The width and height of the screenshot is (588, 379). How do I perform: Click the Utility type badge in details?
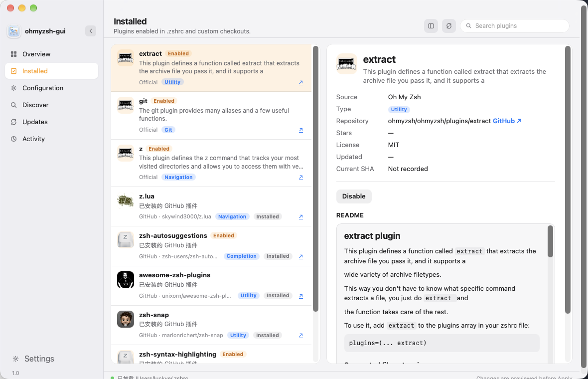(x=399, y=109)
